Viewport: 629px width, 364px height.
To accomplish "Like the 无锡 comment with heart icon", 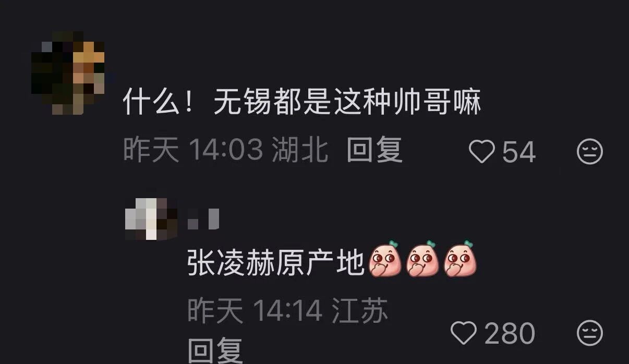I will [x=481, y=152].
